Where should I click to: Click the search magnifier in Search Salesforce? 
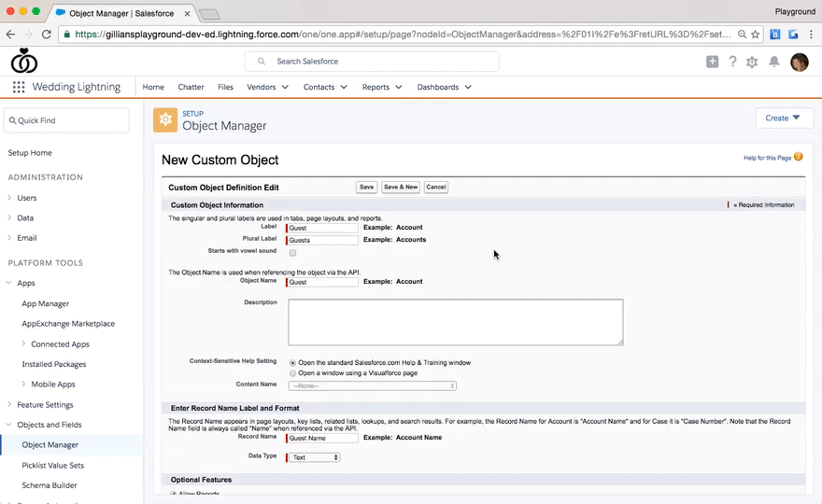tap(261, 62)
